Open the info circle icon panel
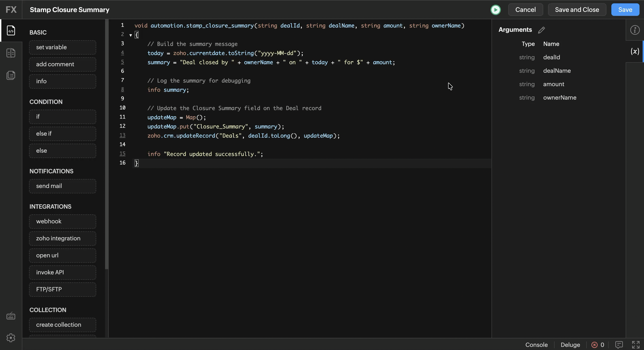The image size is (644, 350). coord(635,30)
